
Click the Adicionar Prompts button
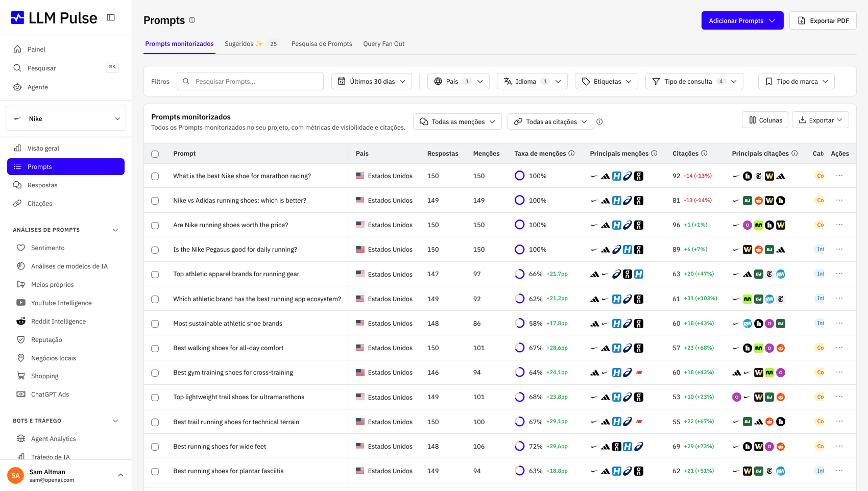click(x=742, y=20)
